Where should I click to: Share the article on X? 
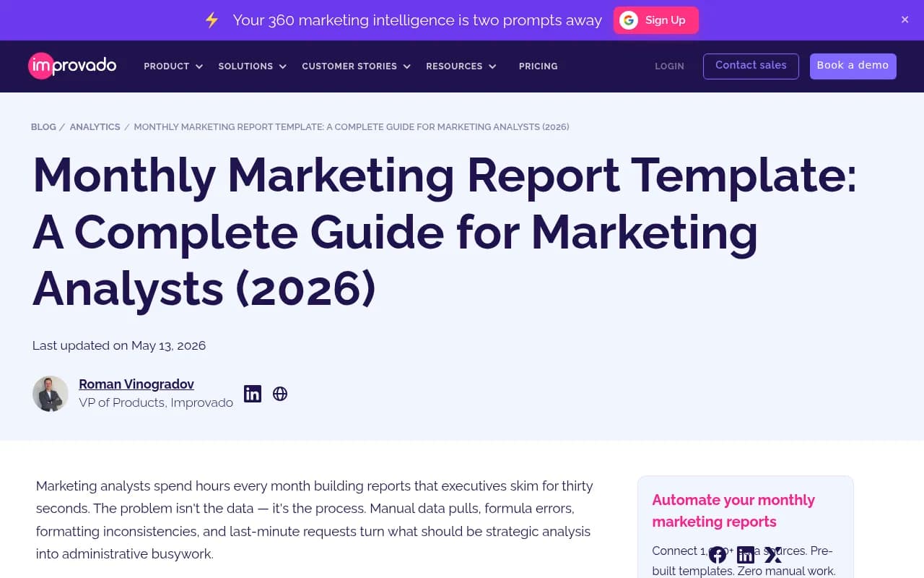[x=773, y=555]
